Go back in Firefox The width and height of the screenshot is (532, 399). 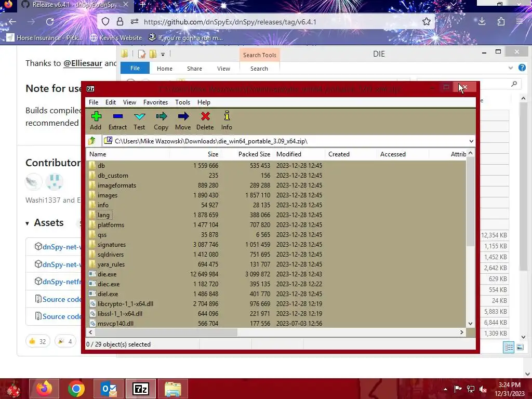click(x=12, y=22)
